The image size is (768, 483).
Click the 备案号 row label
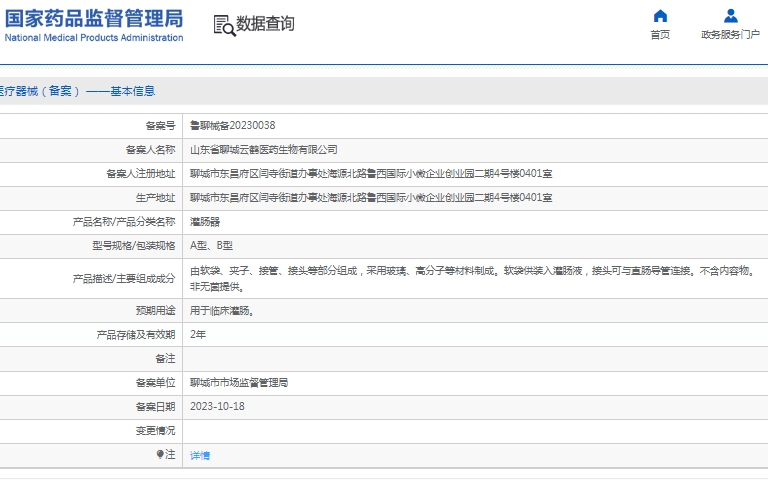coord(160,126)
